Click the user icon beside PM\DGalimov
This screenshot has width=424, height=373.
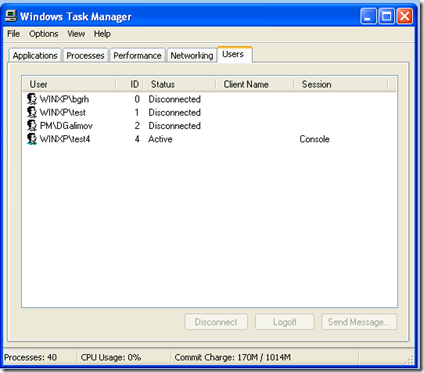point(32,126)
